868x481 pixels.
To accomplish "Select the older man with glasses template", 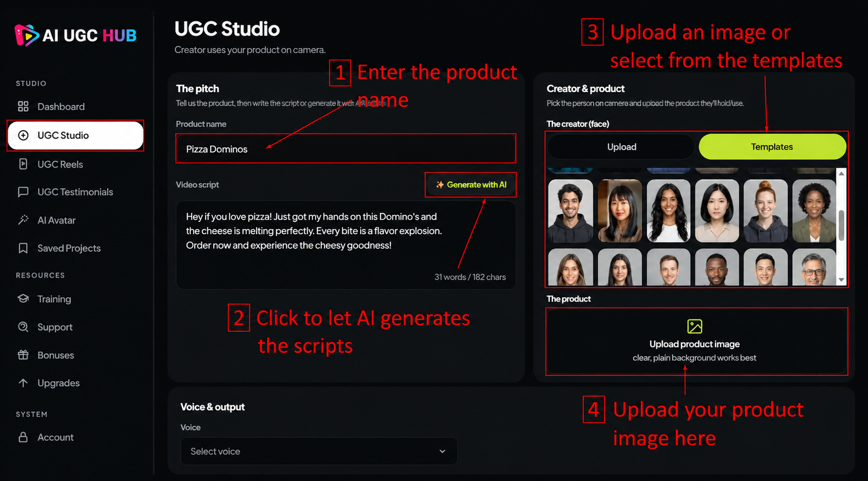I will click(814, 267).
